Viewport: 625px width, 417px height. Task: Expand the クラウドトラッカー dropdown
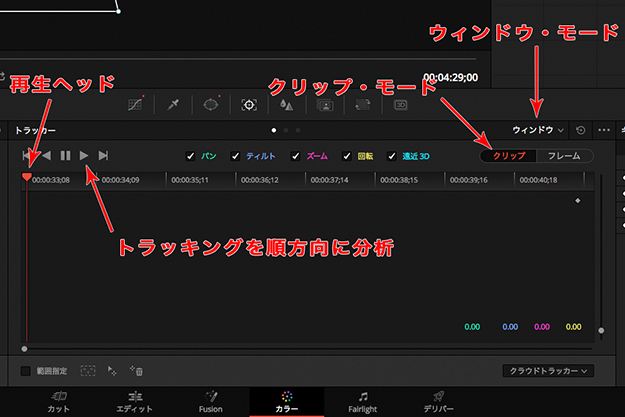(548, 371)
